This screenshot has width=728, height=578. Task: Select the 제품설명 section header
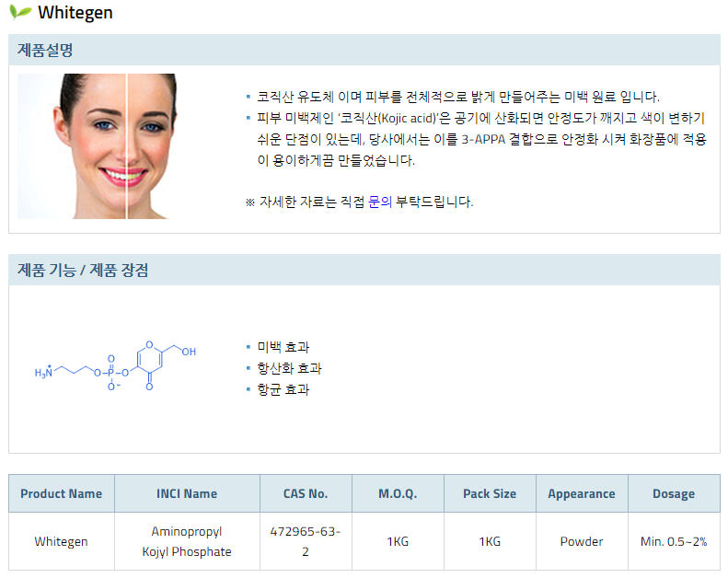364,50
